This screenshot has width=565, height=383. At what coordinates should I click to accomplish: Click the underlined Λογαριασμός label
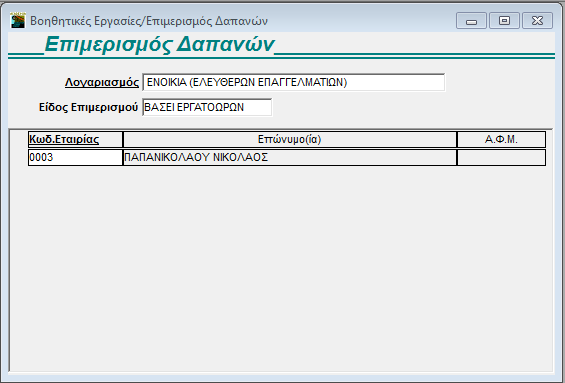click(102, 82)
